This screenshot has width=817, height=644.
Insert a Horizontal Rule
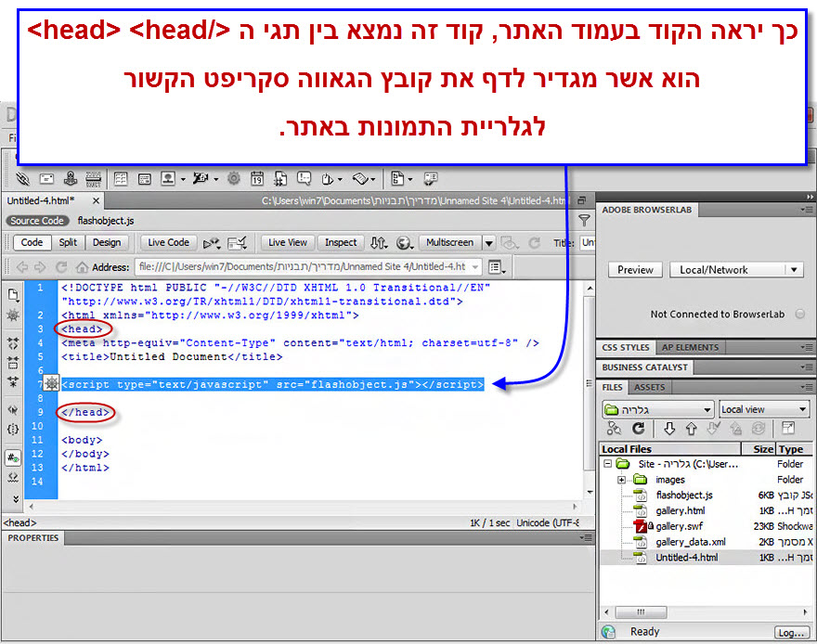tap(93, 179)
